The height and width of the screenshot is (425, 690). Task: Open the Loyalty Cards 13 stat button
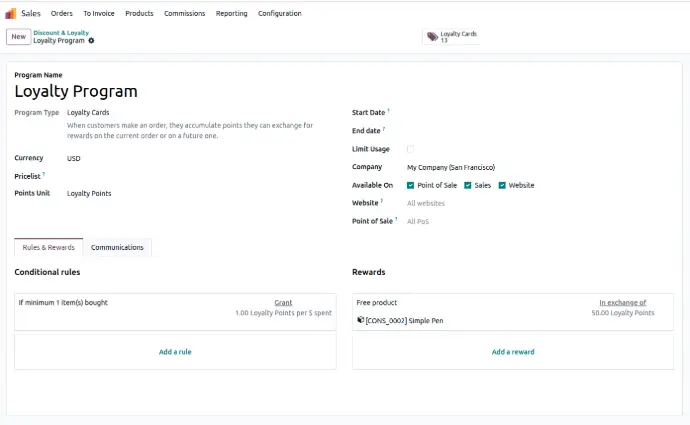pyautogui.click(x=451, y=37)
